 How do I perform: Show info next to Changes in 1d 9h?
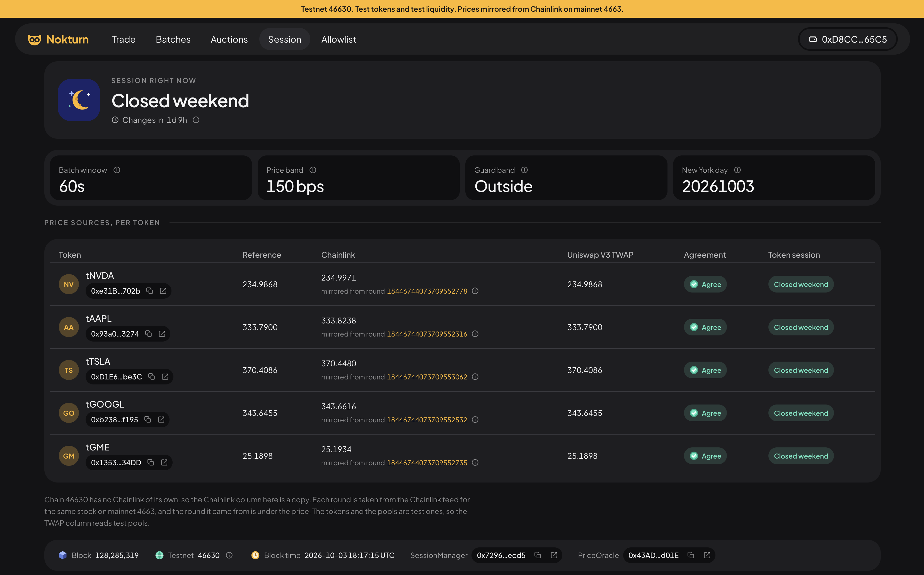pyautogui.click(x=196, y=120)
